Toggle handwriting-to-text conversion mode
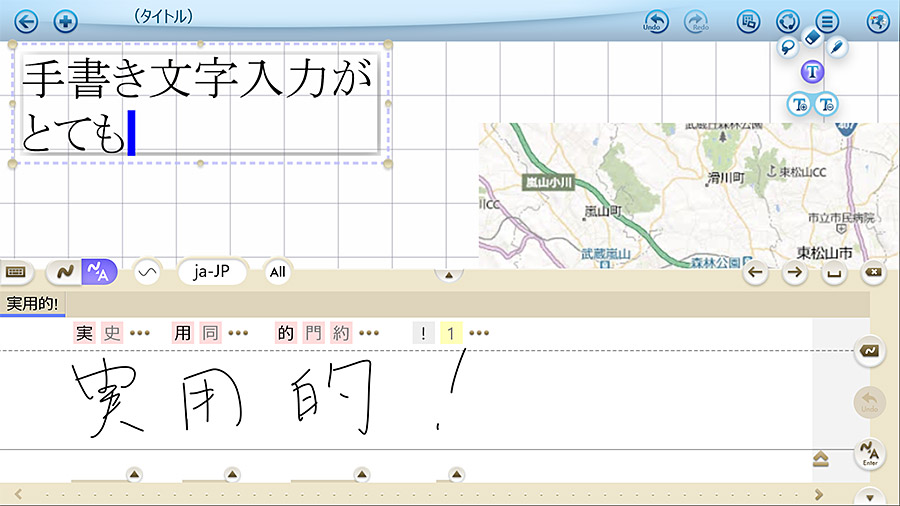This screenshot has height=506, width=900. click(99, 271)
